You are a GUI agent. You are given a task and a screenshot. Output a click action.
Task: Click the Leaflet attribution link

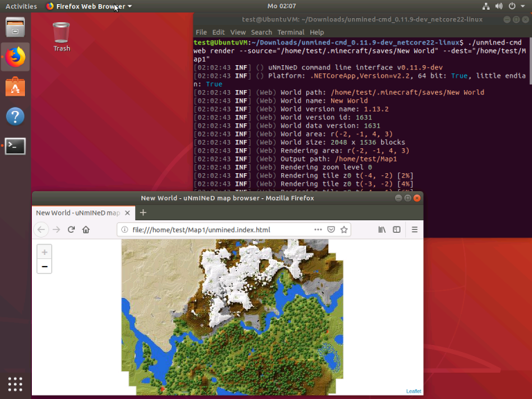[414, 391]
